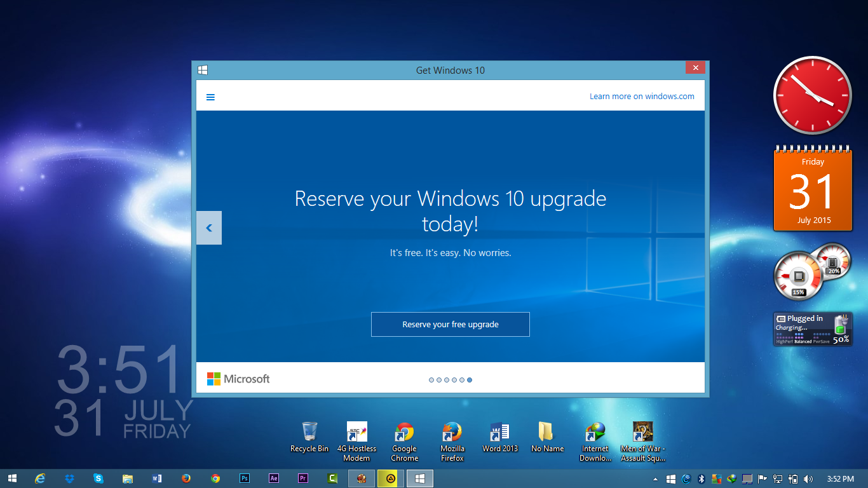The height and width of the screenshot is (488, 868).
Task: Click the red analog clock gadget
Action: (x=812, y=95)
